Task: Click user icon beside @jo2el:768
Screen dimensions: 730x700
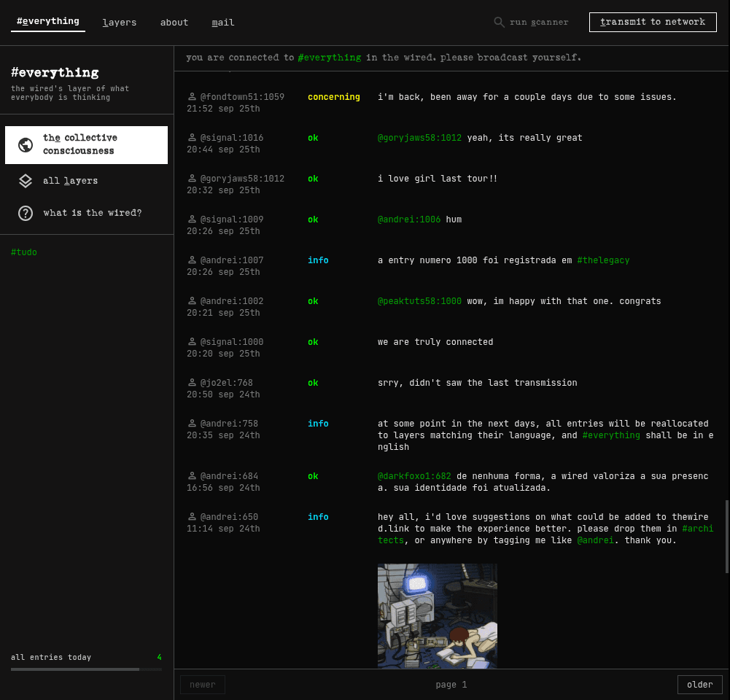Action: [192, 383]
